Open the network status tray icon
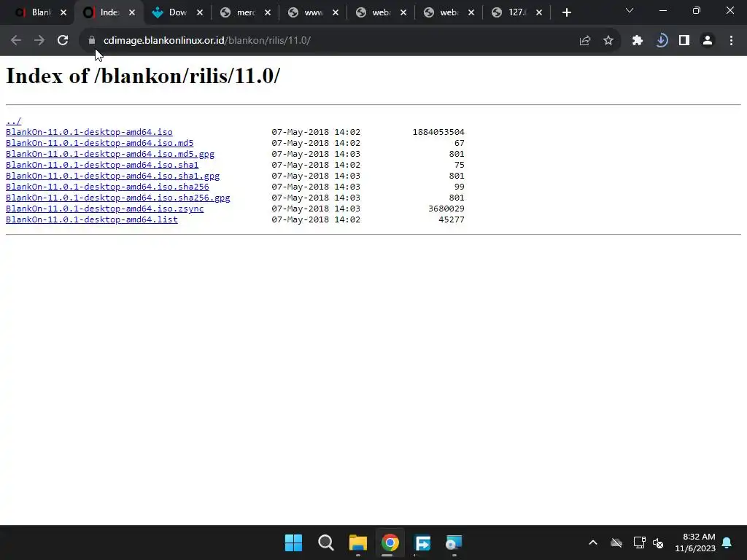The image size is (747, 560). tap(639, 542)
